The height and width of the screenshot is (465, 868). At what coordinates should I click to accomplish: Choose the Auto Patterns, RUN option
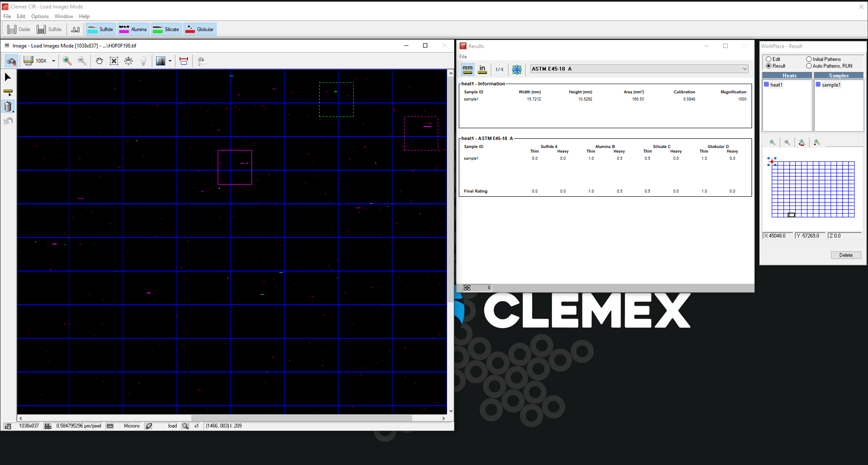pos(809,66)
